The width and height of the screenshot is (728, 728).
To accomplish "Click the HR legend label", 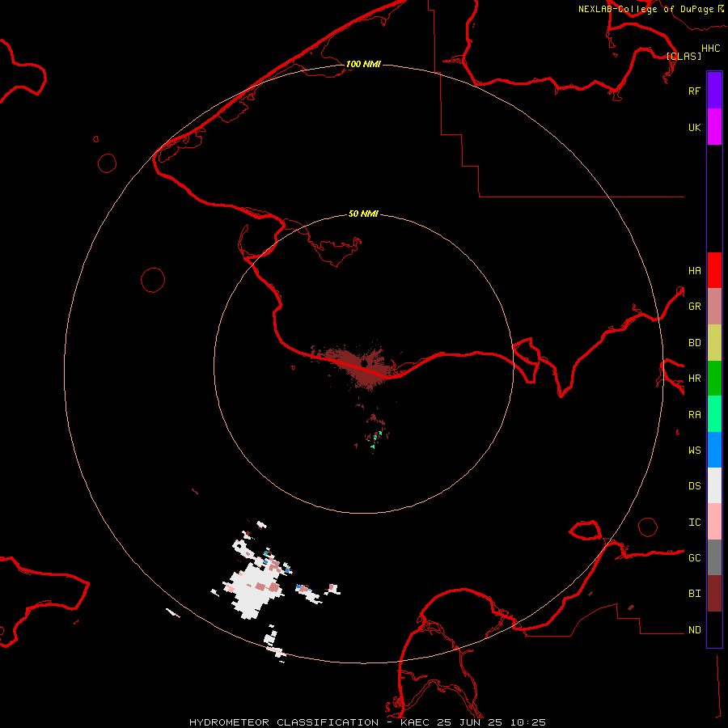I will click(x=694, y=379).
